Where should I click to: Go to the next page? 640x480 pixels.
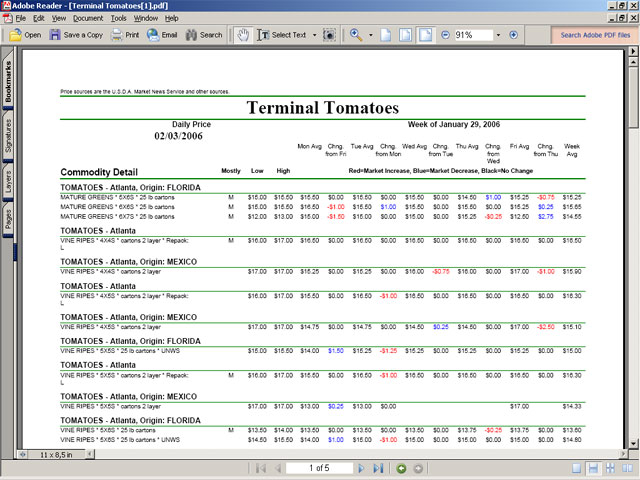pos(361,468)
